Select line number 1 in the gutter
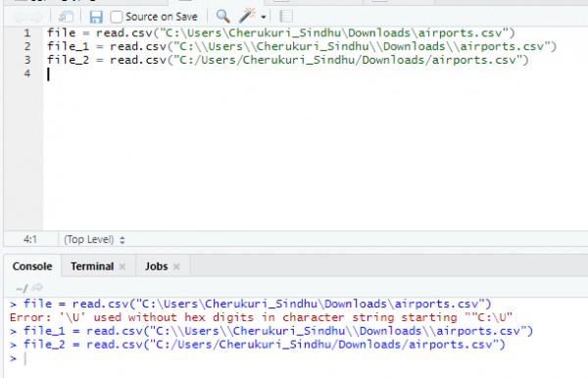The width and height of the screenshot is (588, 378). tap(27, 33)
